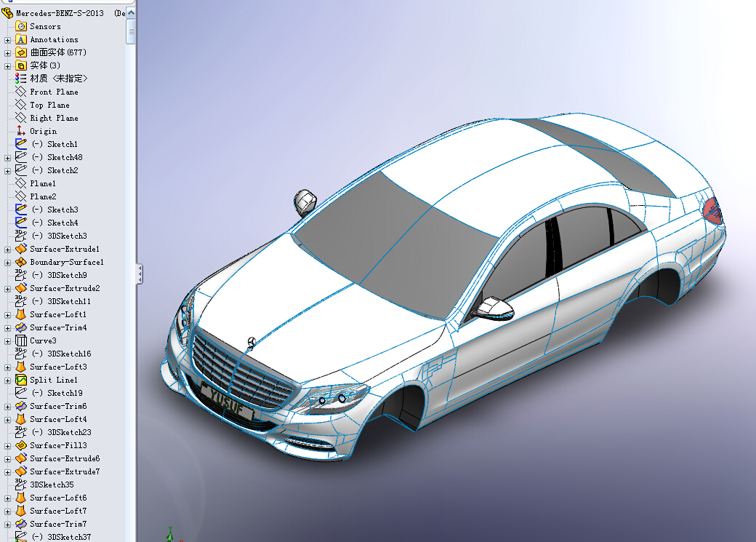Expand the 曲面实体(677) folder
756x542 pixels.
(8, 53)
